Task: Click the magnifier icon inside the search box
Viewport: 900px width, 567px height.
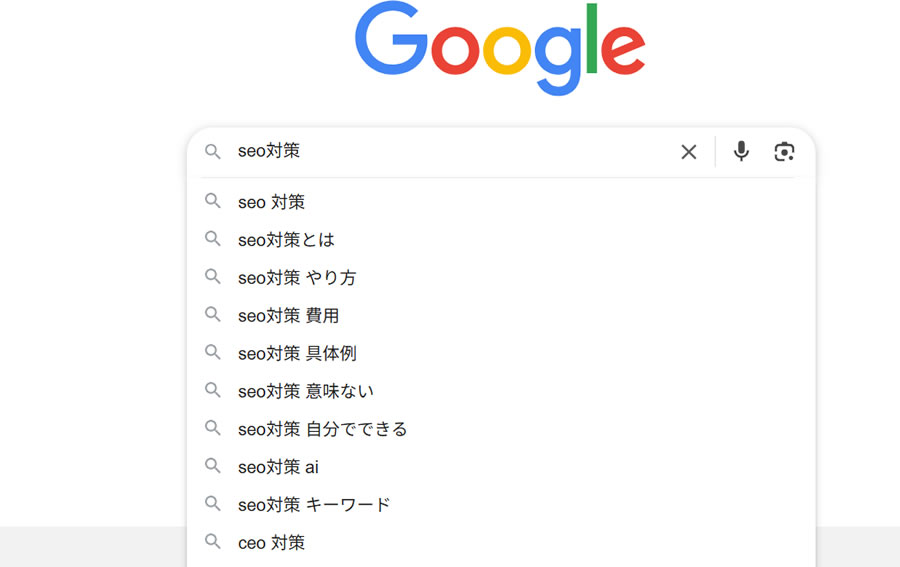Action: [x=213, y=152]
